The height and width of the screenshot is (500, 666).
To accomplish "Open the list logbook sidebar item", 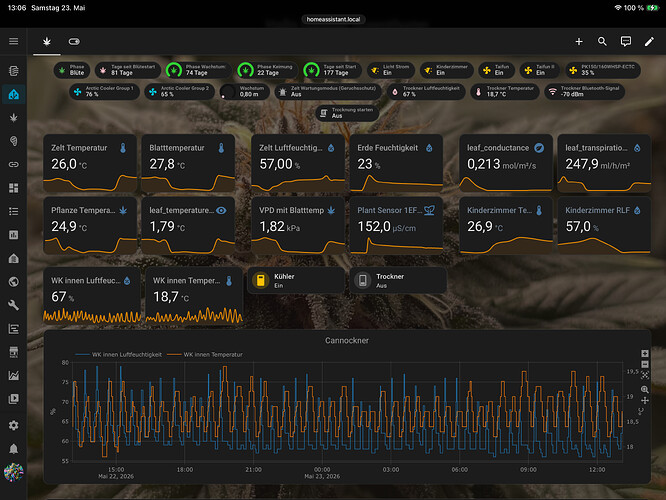I will [x=14, y=211].
